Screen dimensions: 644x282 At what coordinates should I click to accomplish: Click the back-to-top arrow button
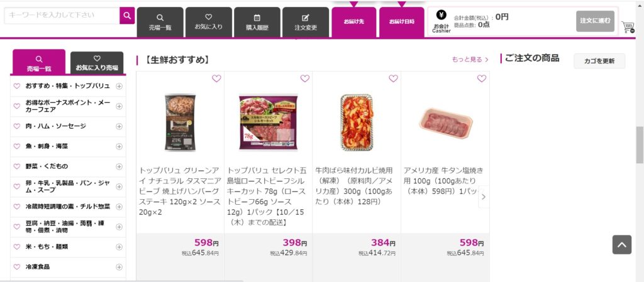click(x=622, y=245)
